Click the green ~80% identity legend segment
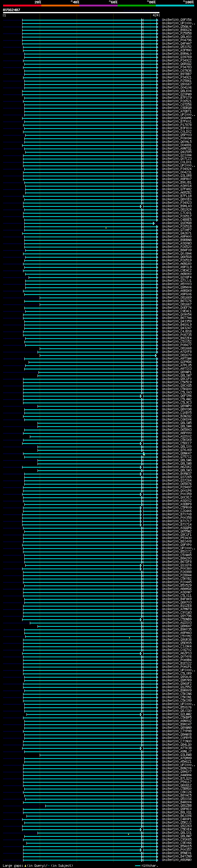Image resolution: width=197 pixels, height=868 pixels. coord(137,6)
